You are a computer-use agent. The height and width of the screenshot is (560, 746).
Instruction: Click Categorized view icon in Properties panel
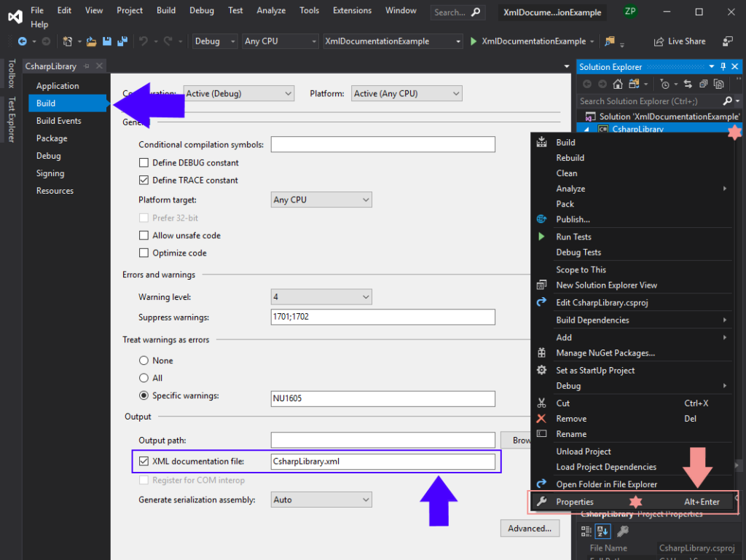[x=586, y=531]
